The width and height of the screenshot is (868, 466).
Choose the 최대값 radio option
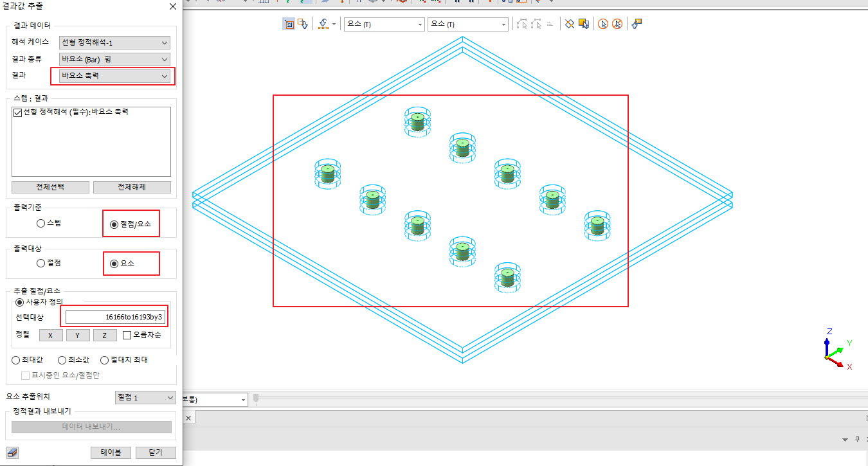tap(16, 360)
